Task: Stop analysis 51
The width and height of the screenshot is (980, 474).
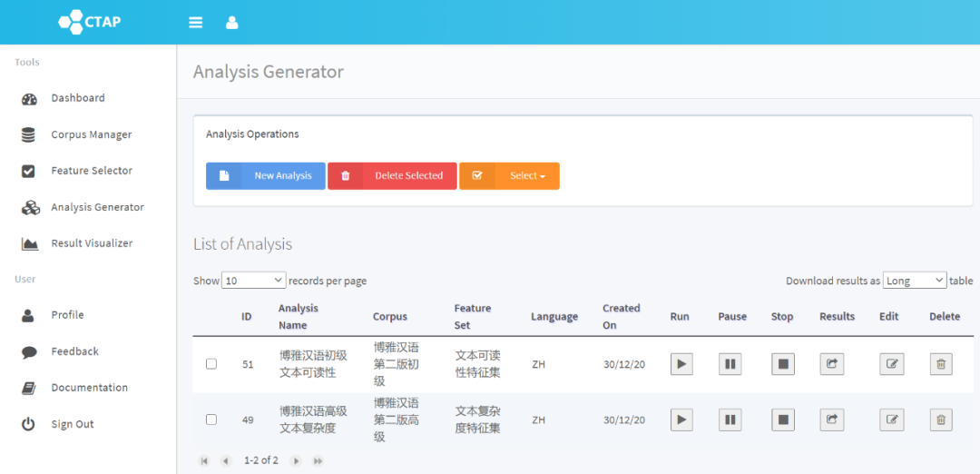Action: tap(783, 364)
